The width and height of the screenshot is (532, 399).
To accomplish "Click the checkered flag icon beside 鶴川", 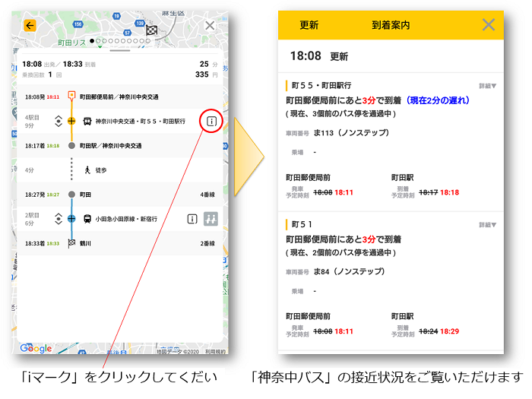I will 71,243.
